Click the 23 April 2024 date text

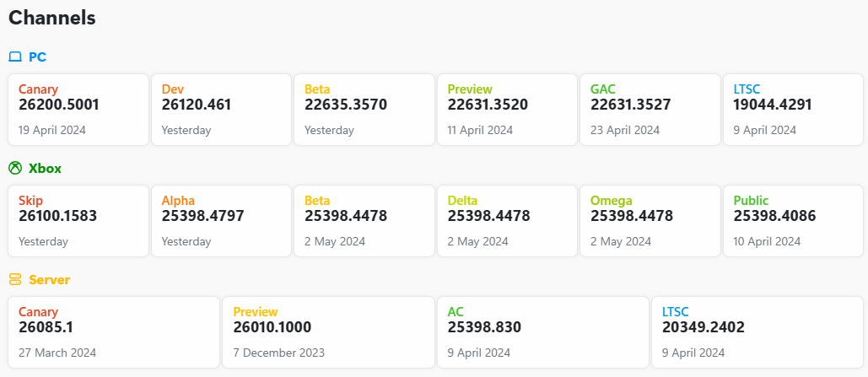[625, 131]
